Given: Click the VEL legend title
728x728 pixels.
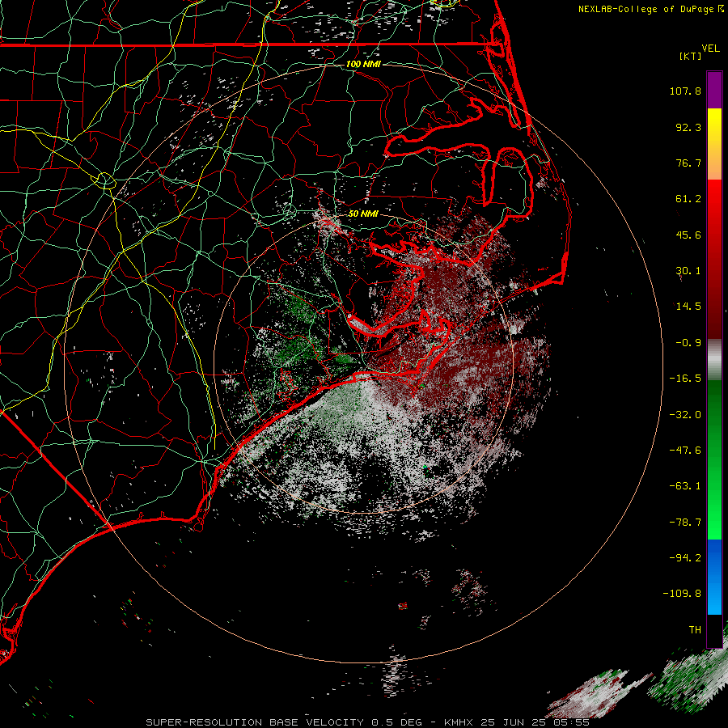Looking at the screenshot, I should coord(710,49).
